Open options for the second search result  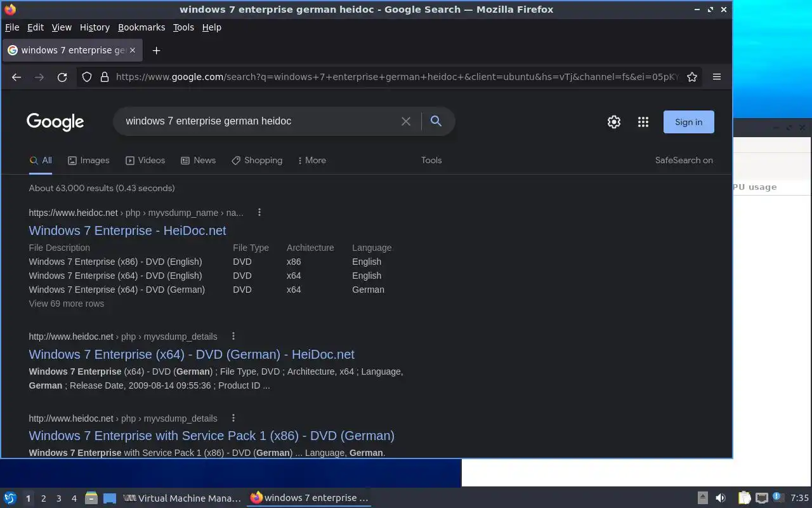tap(233, 337)
